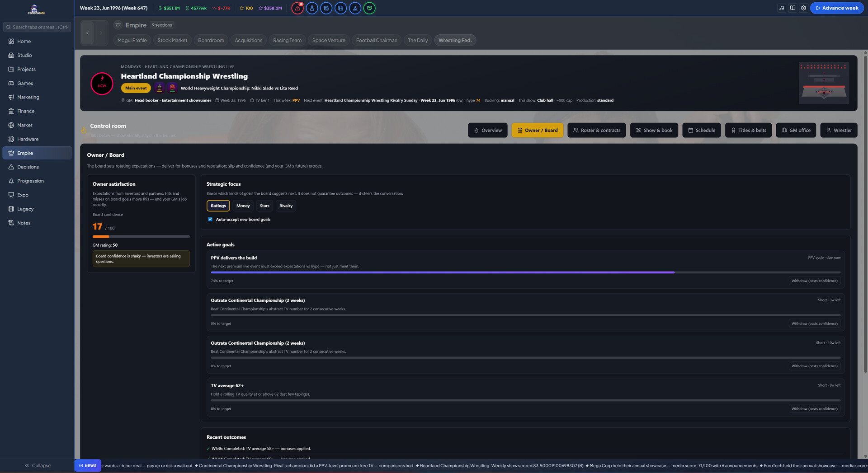Click the PPV delivers the build progress bar
868x473 pixels.
pos(525,272)
